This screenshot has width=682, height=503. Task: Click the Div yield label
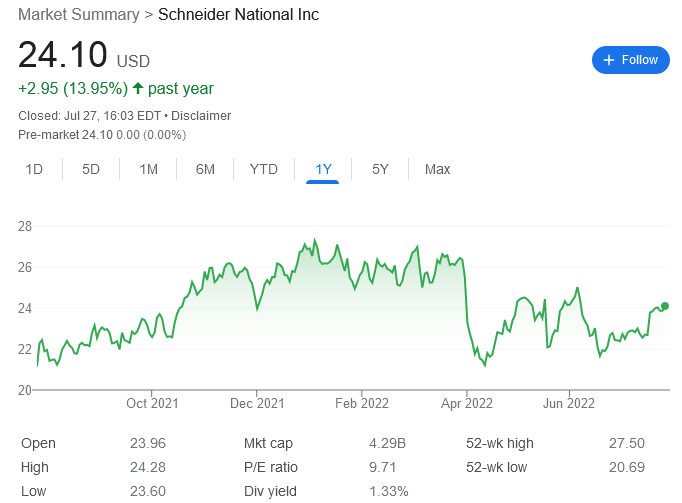click(x=270, y=491)
